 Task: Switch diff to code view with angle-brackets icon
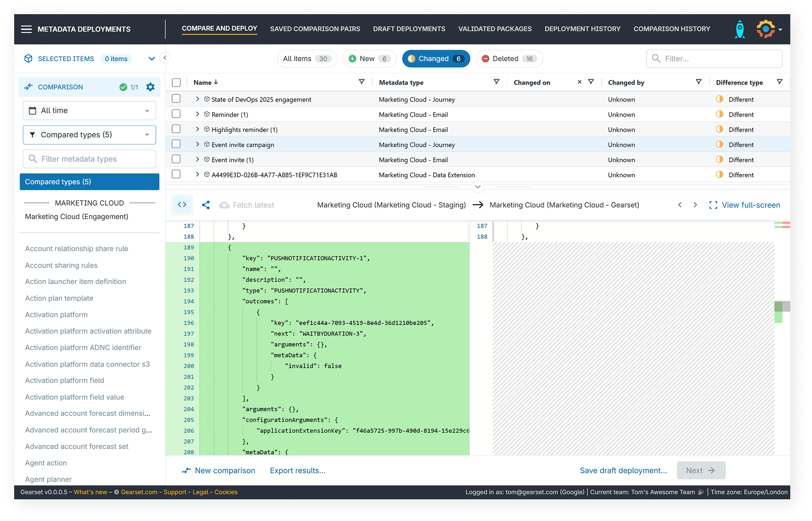click(182, 205)
